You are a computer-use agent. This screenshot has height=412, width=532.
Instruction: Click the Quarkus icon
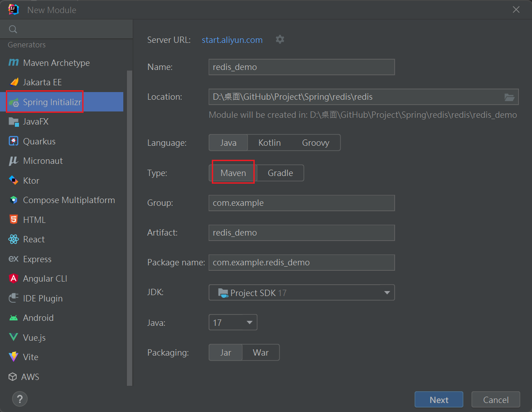point(14,141)
